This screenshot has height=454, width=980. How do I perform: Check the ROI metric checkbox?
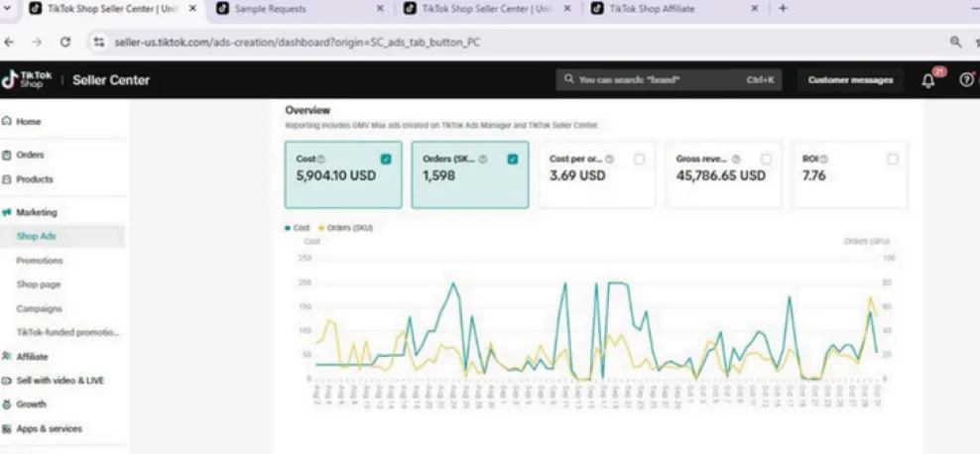[893, 160]
